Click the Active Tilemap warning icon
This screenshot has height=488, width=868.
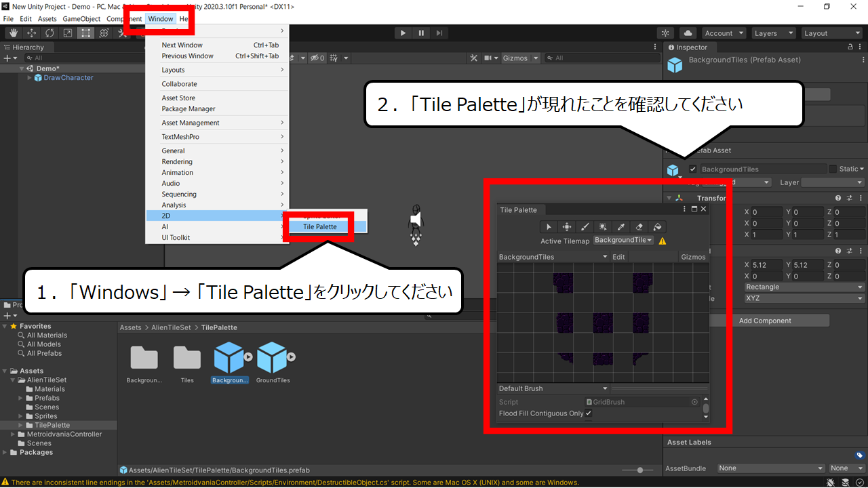663,241
